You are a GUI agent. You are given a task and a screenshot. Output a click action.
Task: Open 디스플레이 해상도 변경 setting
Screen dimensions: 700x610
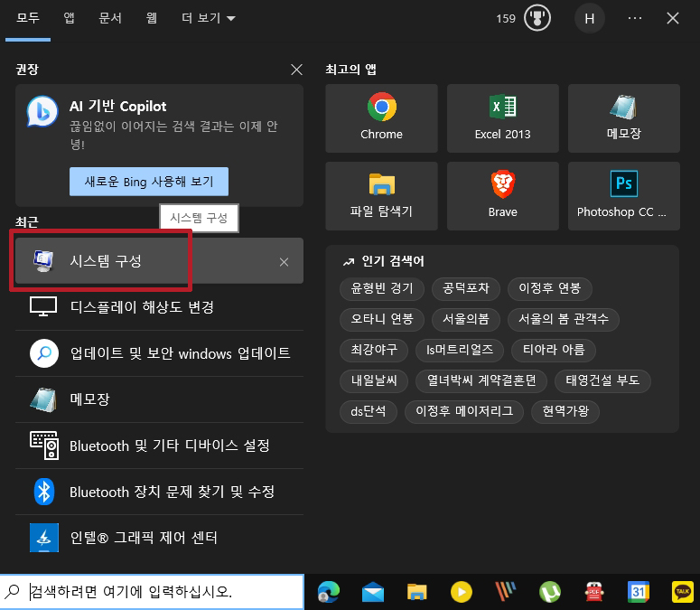[159, 307]
